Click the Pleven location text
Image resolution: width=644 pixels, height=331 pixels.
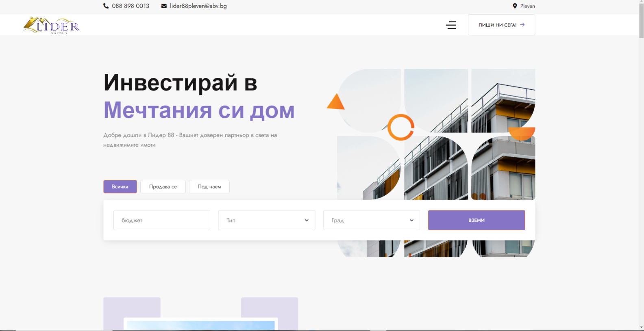coord(527,6)
